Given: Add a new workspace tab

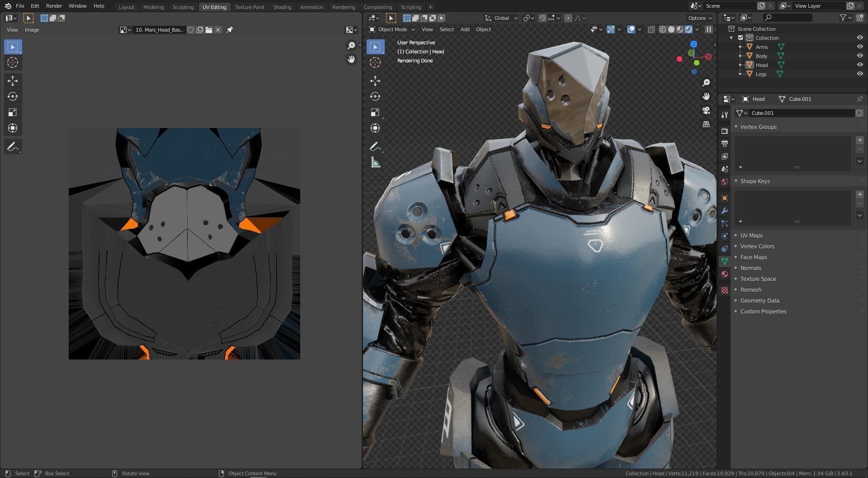Looking at the screenshot, I should (430, 7).
